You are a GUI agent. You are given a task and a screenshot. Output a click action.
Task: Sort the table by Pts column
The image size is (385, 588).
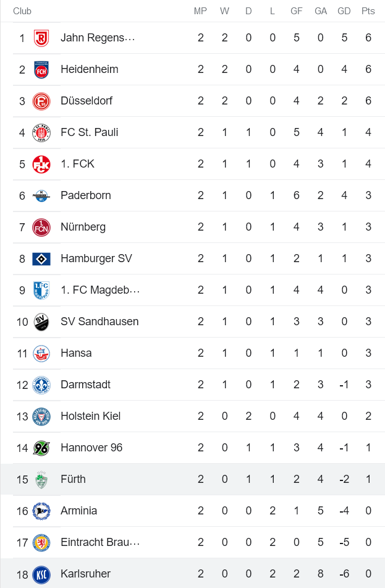point(368,11)
